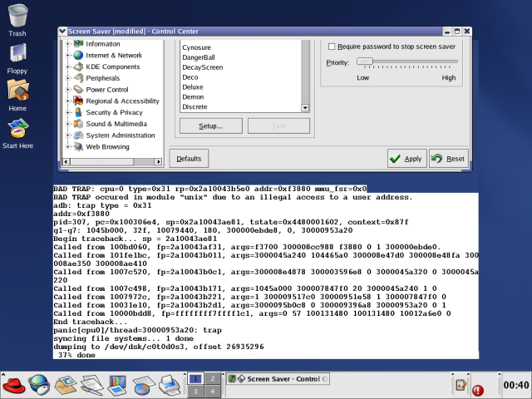532x399 pixels.
Task: Click the Security & Privacy icon
Action: [x=78, y=112]
